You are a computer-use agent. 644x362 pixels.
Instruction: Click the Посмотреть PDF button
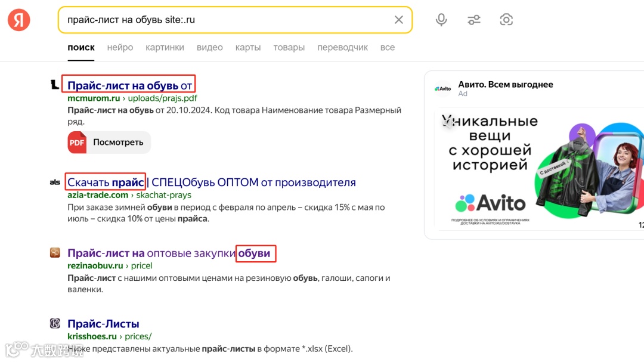click(x=109, y=142)
